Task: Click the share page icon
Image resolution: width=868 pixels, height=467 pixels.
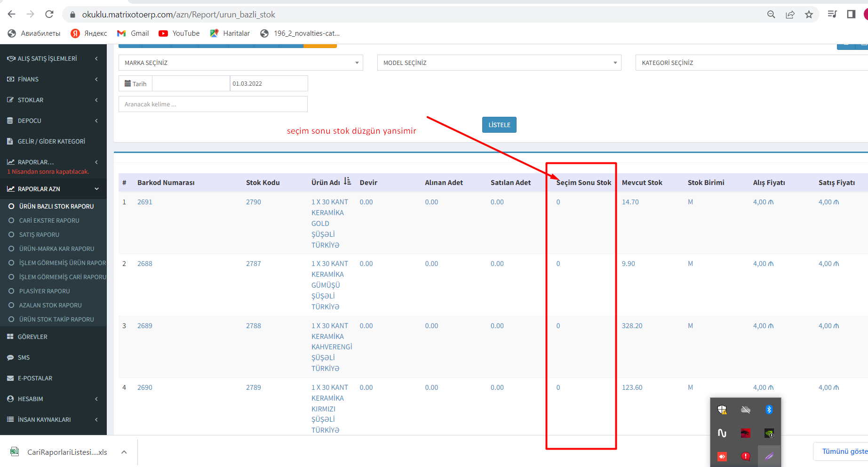Action: click(x=790, y=14)
